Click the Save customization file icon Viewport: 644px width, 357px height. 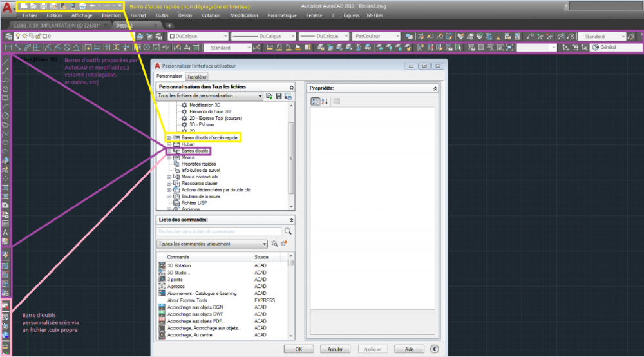(278, 96)
